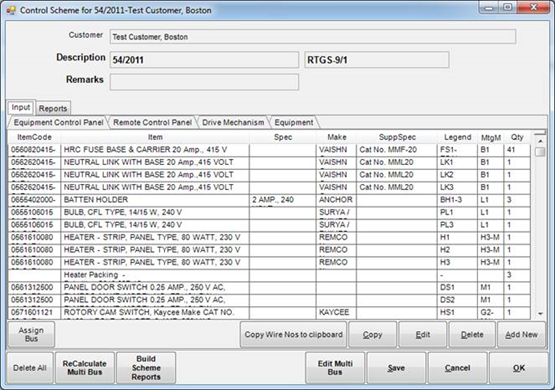555x390 pixels.
Task: Click the Edit button
Action: click(x=423, y=334)
